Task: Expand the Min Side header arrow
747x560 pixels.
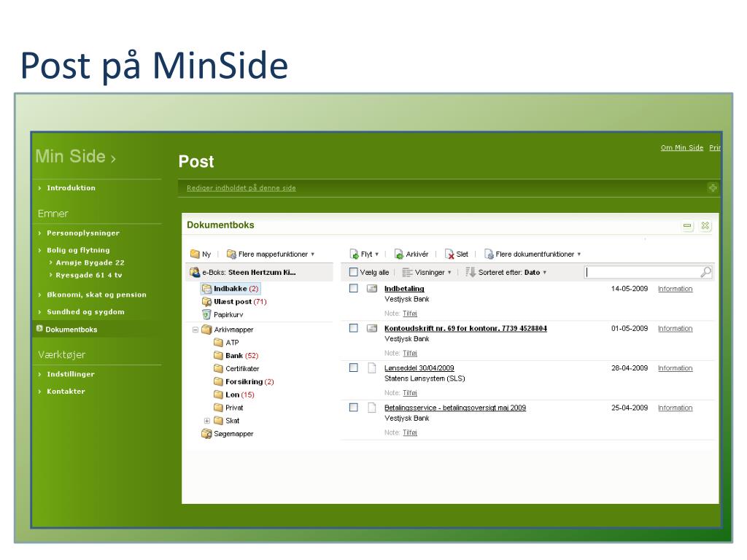Action: click(x=113, y=158)
